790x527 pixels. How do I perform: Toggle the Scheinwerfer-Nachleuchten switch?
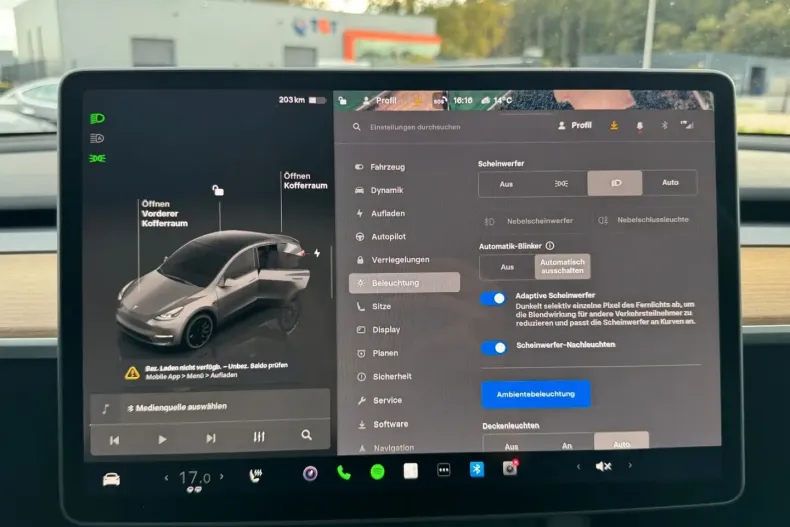[494, 347]
